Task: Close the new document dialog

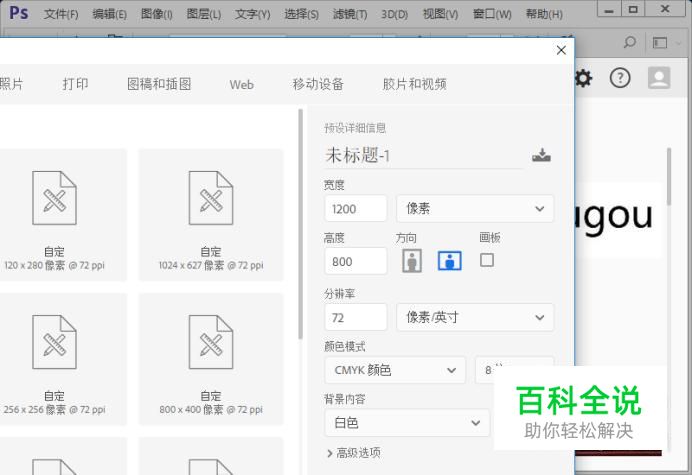Action: click(561, 50)
